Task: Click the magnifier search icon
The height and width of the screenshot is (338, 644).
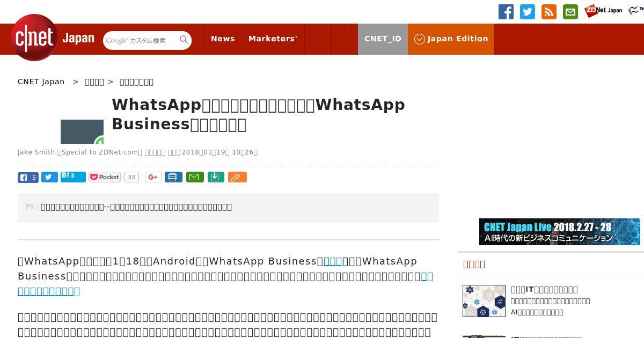Action: coord(184,40)
